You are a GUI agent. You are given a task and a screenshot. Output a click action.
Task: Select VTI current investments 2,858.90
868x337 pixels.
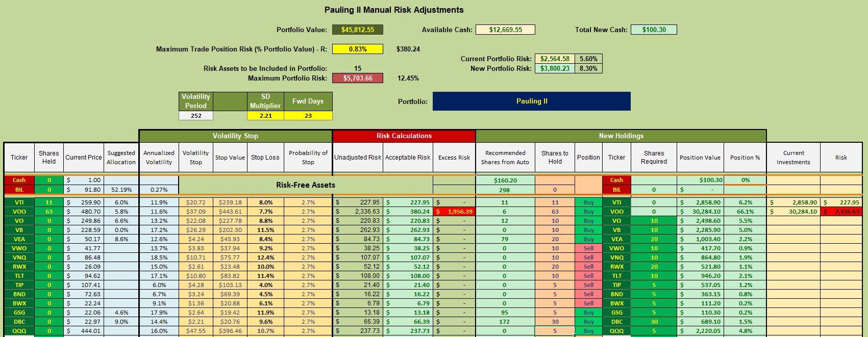(793, 202)
